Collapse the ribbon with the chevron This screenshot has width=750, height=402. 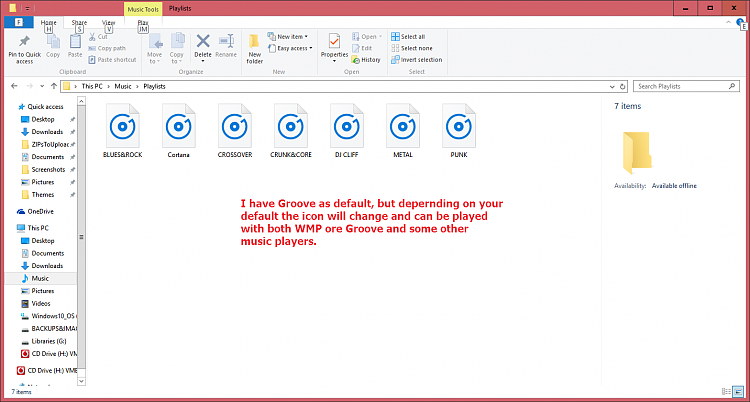pyautogui.click(x=728, y=22)
